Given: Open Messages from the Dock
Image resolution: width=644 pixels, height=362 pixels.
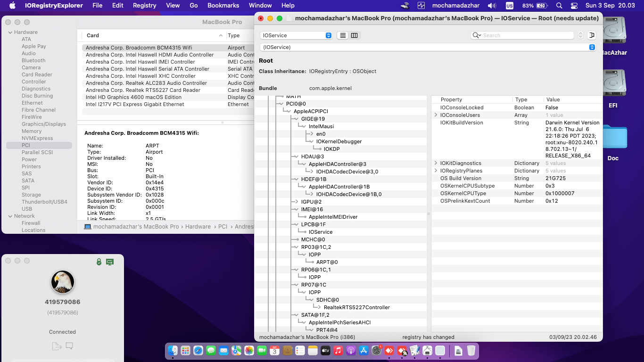Looking at the screenshot, I should [211, 351].
